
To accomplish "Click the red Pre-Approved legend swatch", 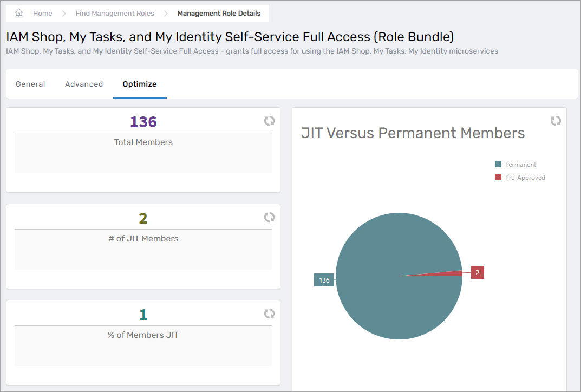I will (498, 177).
